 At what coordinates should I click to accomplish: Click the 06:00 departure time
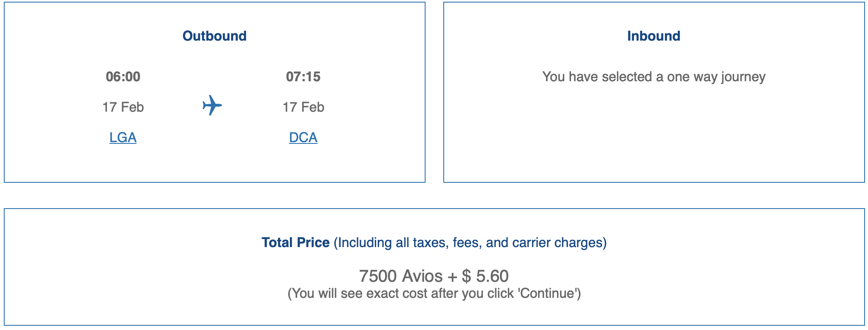coord(123,77)
